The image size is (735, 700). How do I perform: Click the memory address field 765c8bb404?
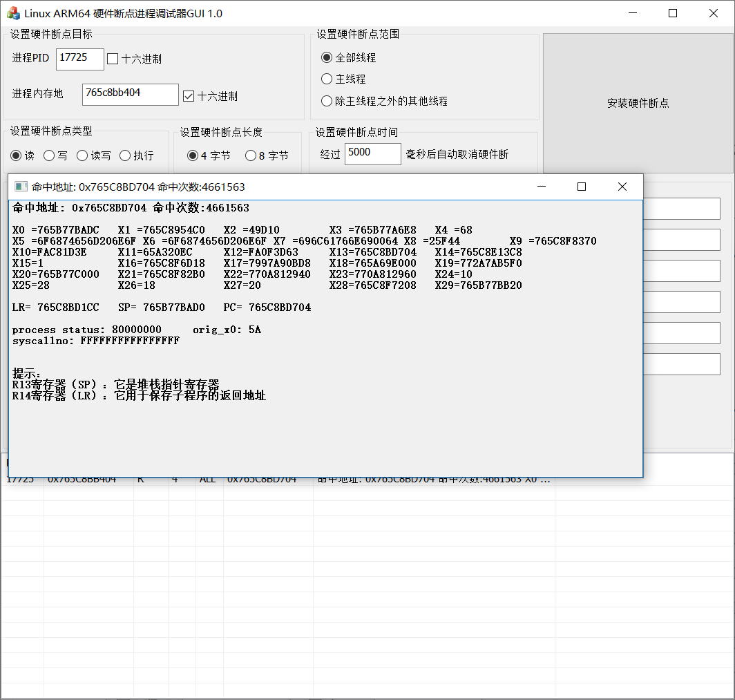(131, 94)
